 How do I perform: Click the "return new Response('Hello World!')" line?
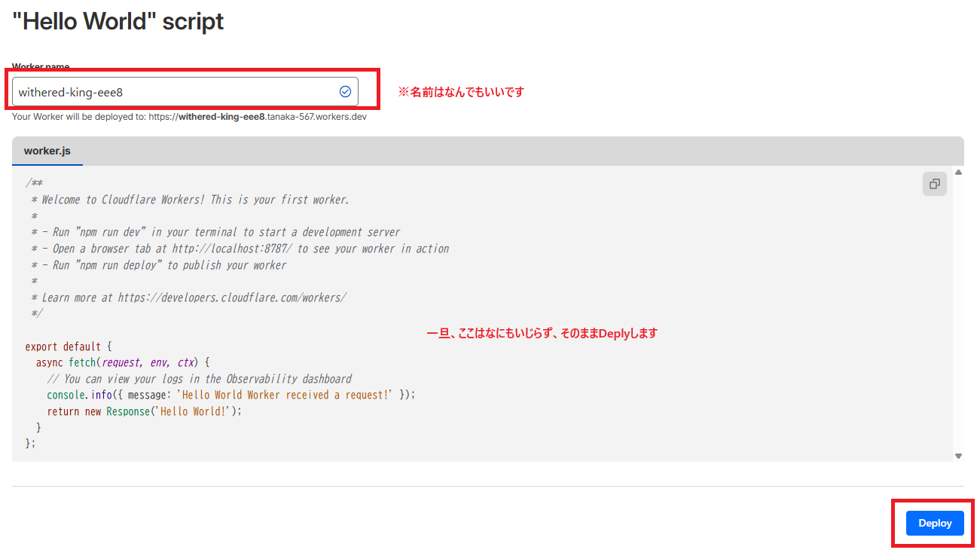(145, 411)
